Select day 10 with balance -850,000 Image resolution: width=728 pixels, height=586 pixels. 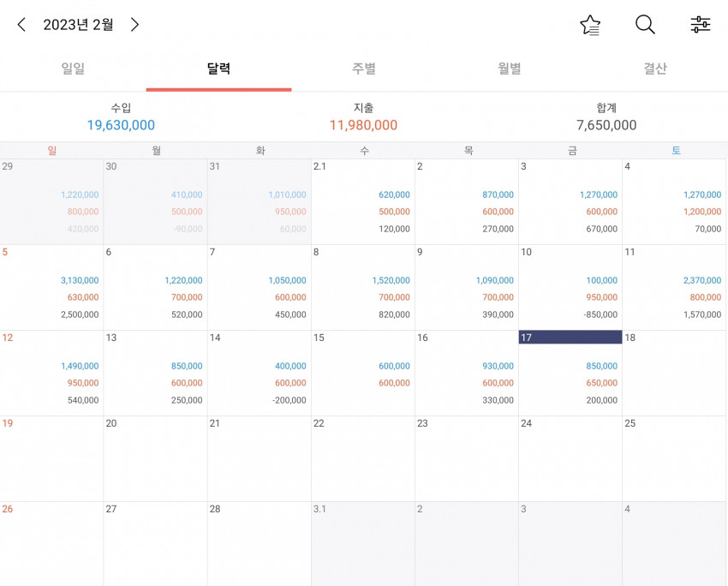click(570, 287)
